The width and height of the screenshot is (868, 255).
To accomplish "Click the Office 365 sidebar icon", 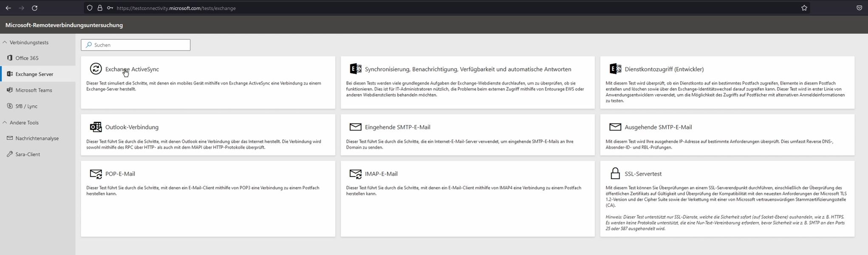I will 10,58.
